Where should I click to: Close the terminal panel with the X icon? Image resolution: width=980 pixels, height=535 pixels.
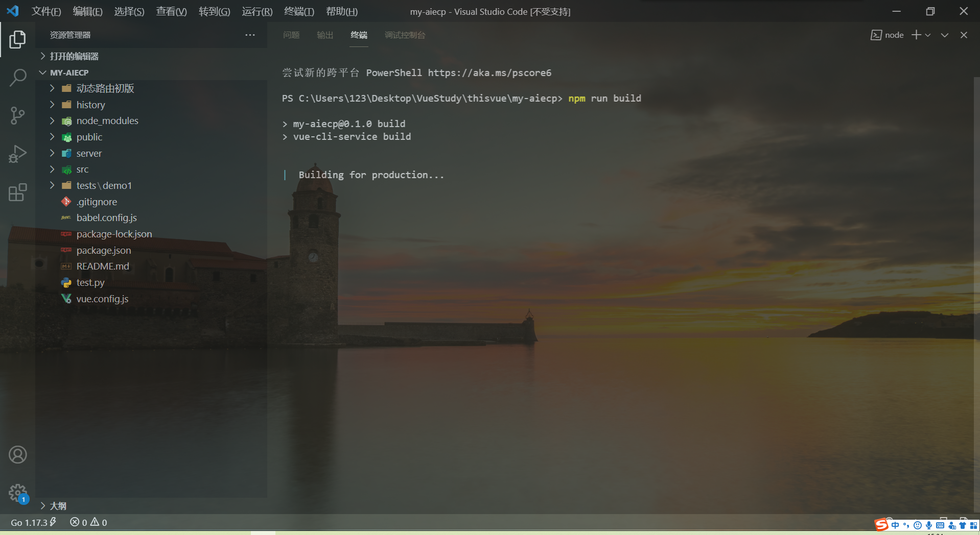point(964,35)
